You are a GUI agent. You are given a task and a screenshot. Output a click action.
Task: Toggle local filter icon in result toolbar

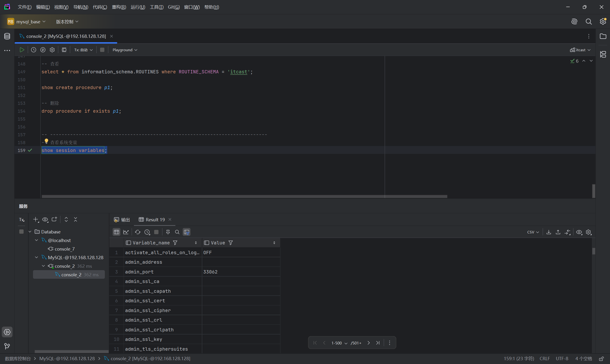tap(187, 232)
